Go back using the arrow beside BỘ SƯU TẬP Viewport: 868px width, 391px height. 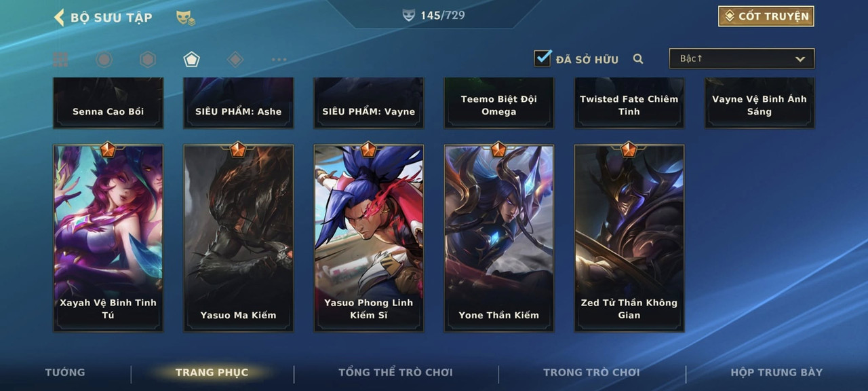59,17
